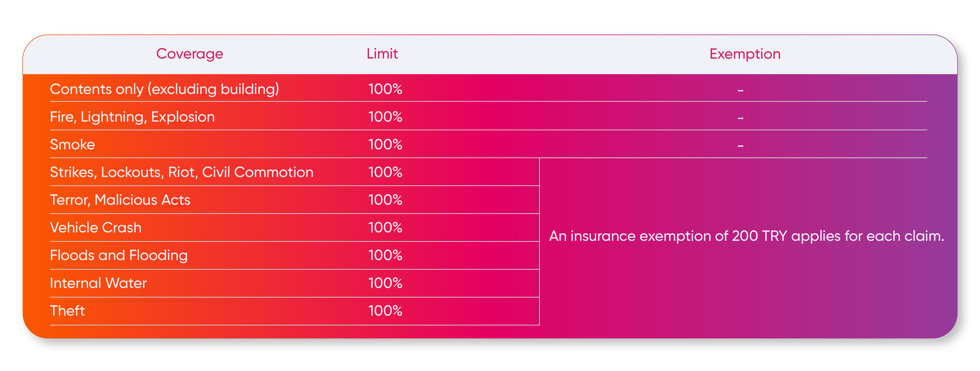
Task: Click the exemption dash for Smoke
Action: pyautogui.click(x=740, y=145)
